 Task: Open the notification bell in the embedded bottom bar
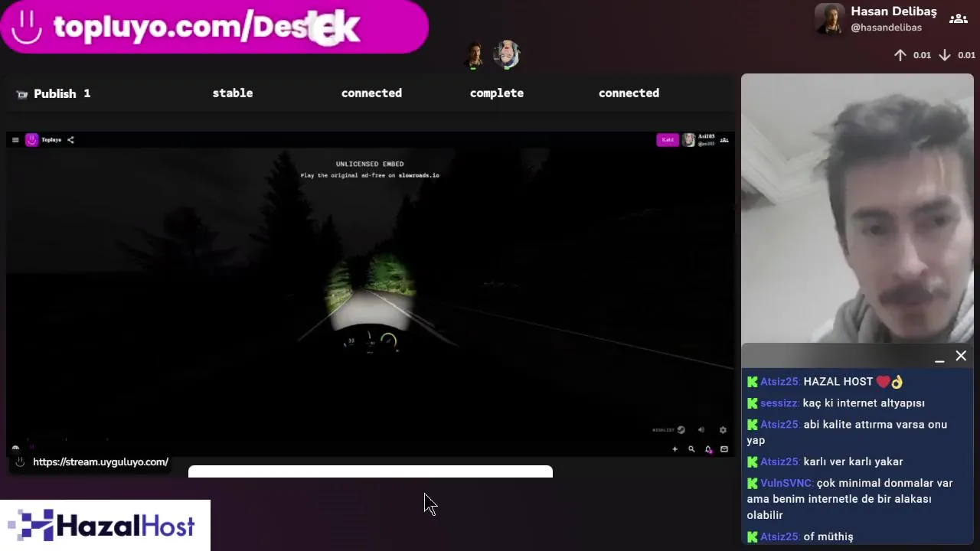pos(708,449)
